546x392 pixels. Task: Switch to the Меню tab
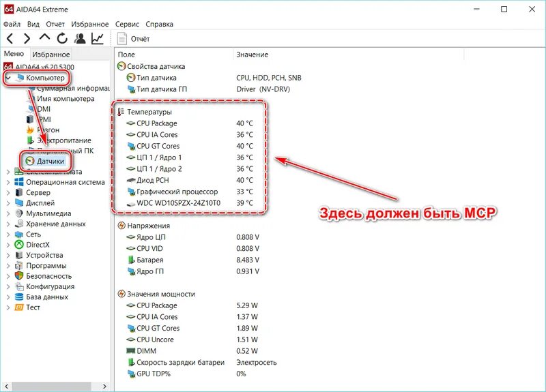coord(14,54)
